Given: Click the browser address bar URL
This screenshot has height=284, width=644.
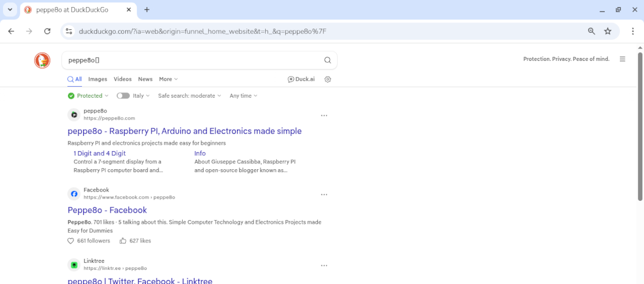Looking at the screenshot, I should click(203, 31).
